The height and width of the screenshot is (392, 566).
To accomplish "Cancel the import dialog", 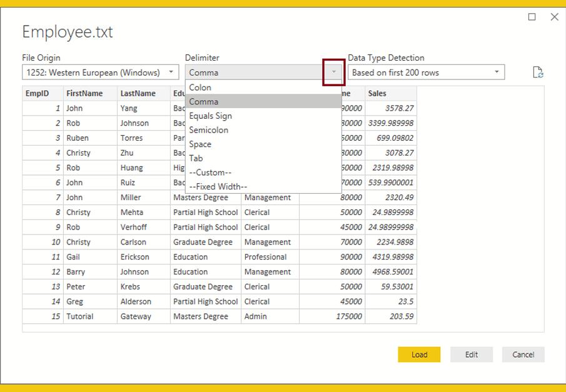I will click(x=523, y=354).
